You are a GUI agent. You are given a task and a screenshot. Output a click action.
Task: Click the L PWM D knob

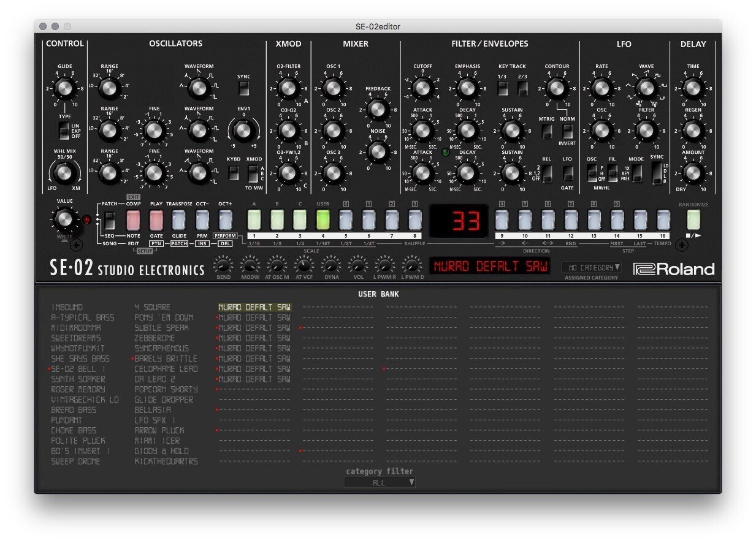pos(411,266)
